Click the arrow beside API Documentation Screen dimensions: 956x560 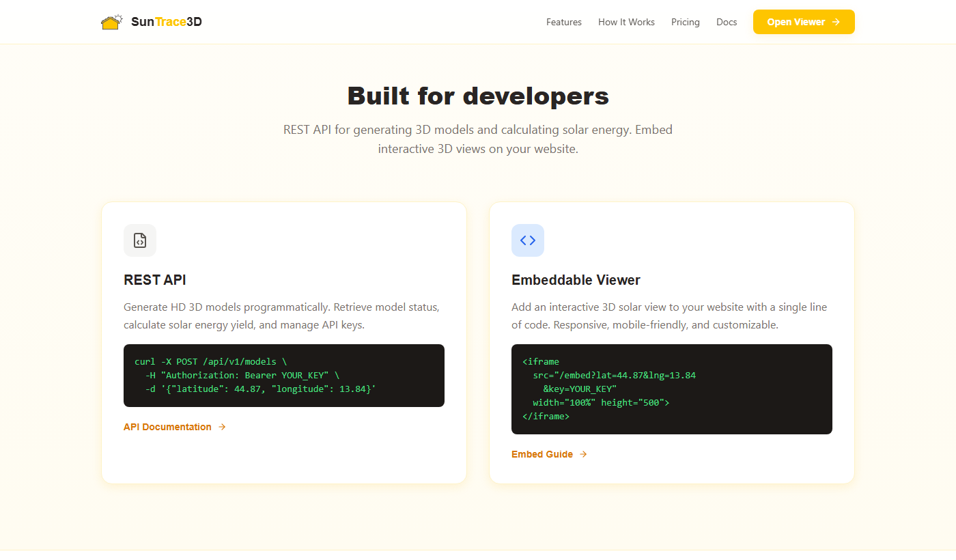(x=222, y=427)
